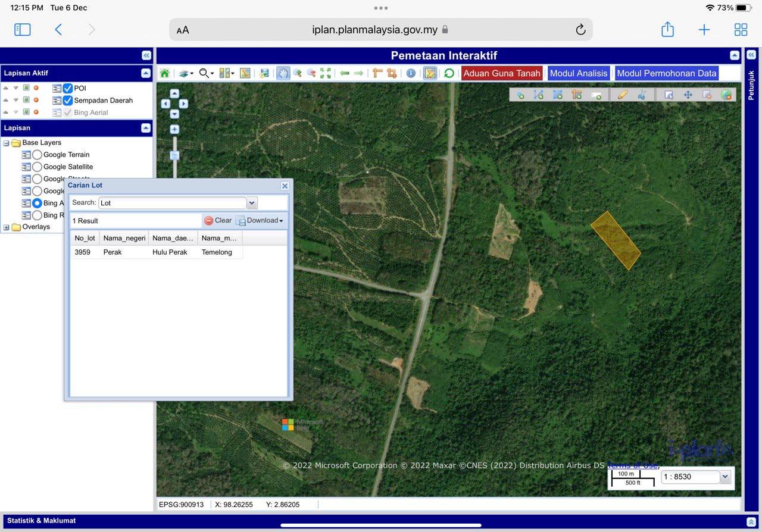This screenshot has height=532, width=762.
Task: Go back to previous map extent arrow
Action: tap(345, 73)
